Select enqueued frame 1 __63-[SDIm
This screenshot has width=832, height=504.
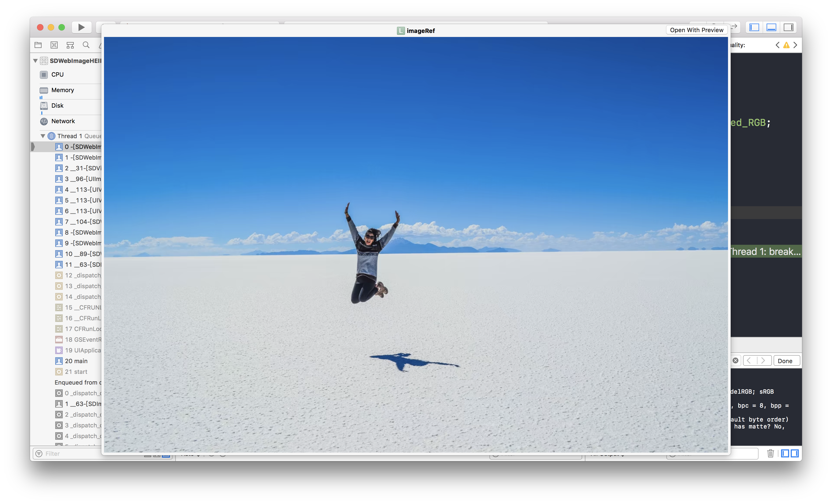coord(66,404)
